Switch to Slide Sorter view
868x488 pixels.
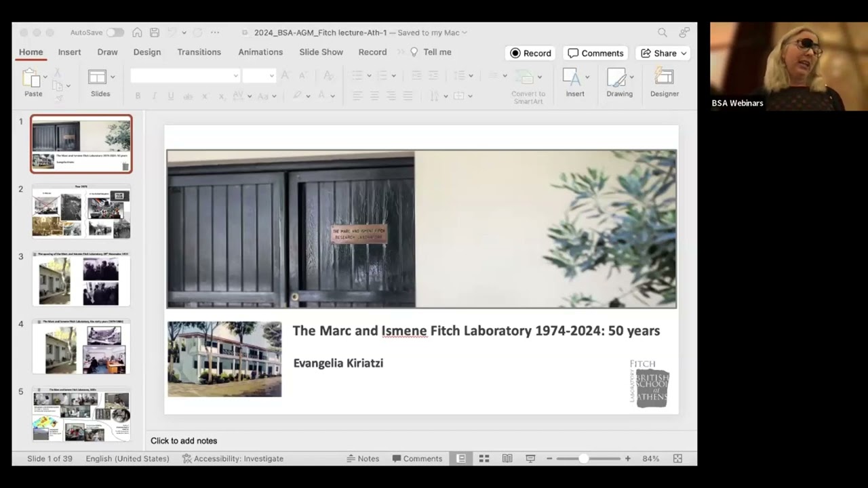point(484,459)
